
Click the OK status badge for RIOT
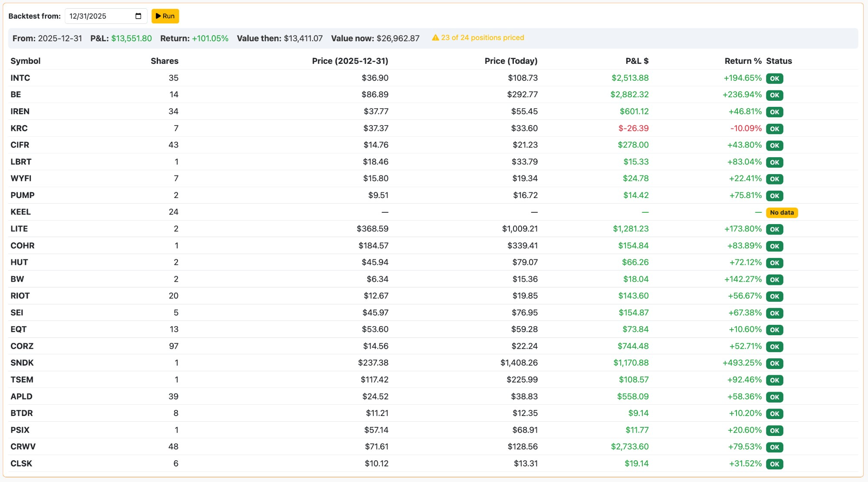[775, 297]
